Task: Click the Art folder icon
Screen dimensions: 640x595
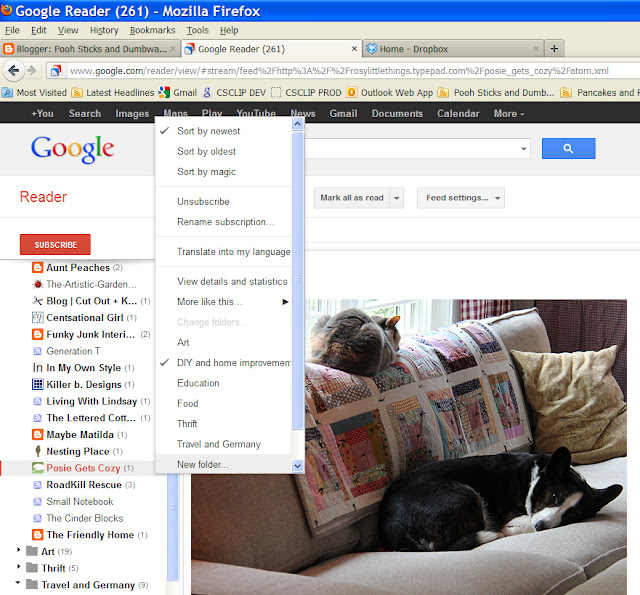Action: point(32,551)
